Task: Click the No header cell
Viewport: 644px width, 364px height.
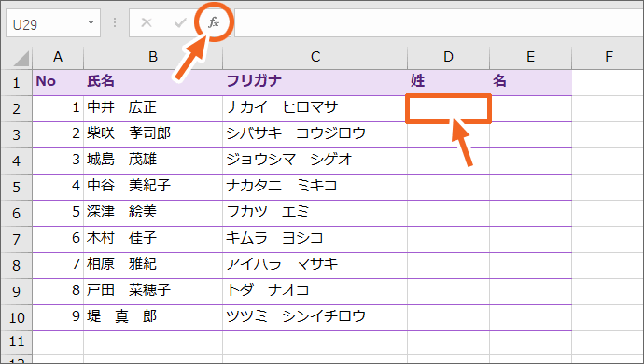Action: pyautogui.click(x=58, y=82)
